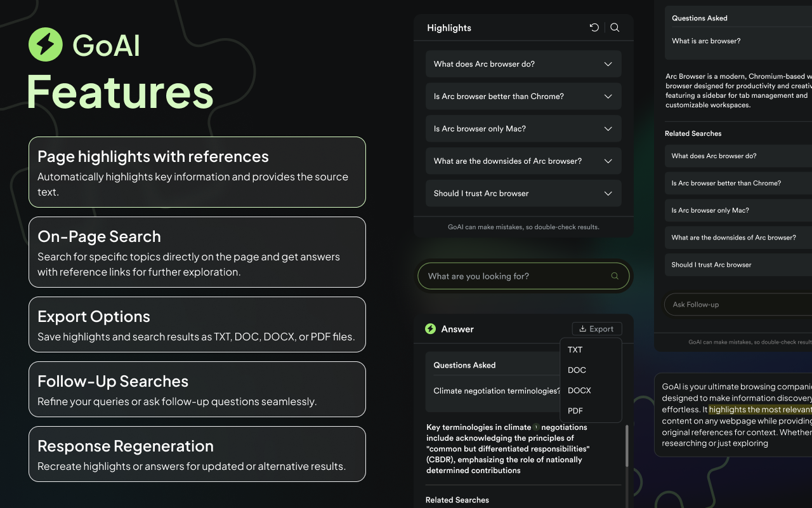Click the highlighted phrase 'highlights the most relevant'
The image size is (812, 508).
point(760,410)
